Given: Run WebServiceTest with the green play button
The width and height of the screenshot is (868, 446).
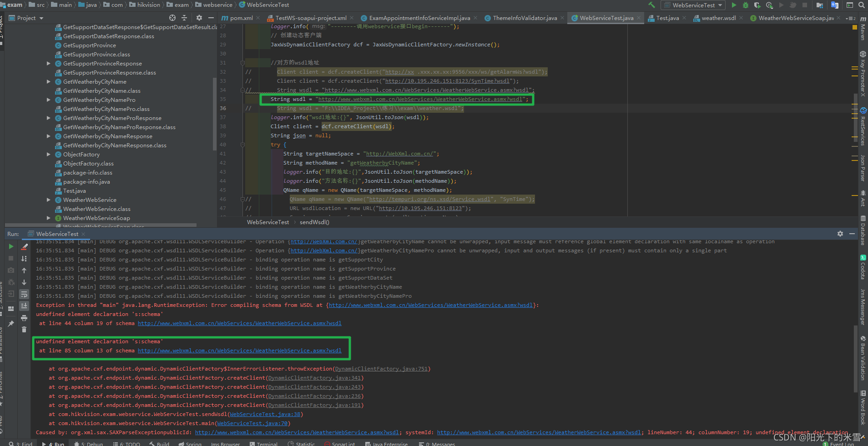Looking at the screenshot, I should click(734, 5).
